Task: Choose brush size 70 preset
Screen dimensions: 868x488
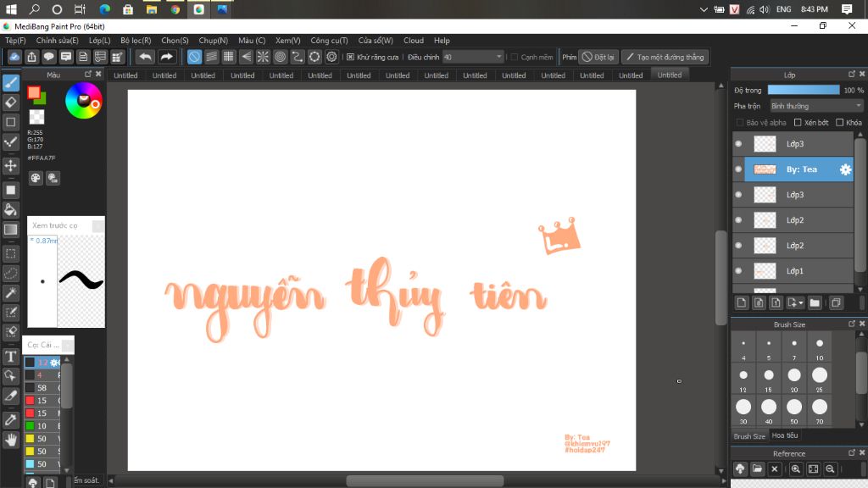Action: click(820, 411)
